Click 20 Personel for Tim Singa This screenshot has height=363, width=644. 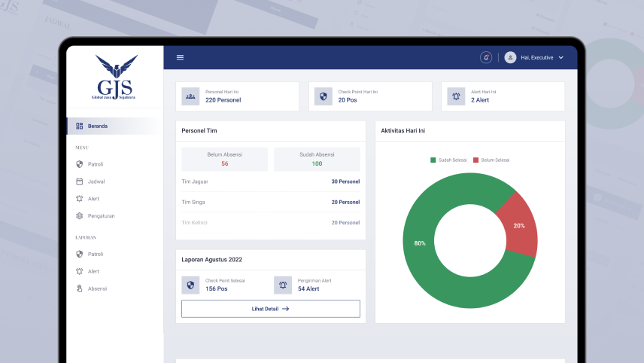click(345, 202)
